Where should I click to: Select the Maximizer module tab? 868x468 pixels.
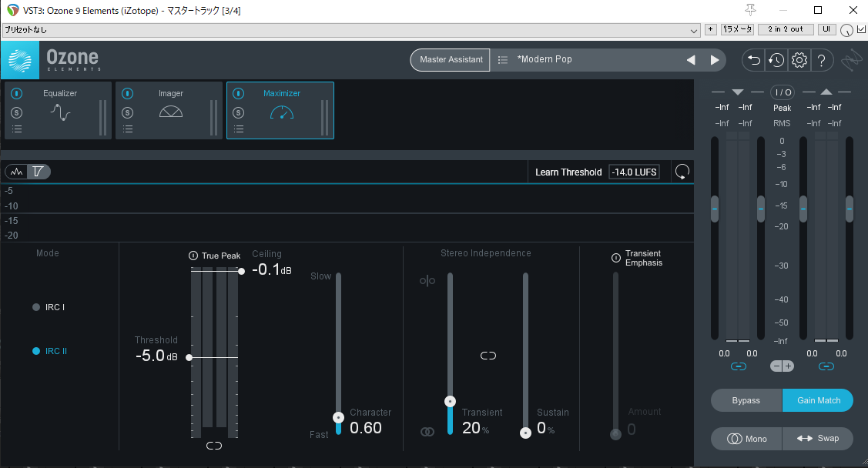tap(280, 110)
